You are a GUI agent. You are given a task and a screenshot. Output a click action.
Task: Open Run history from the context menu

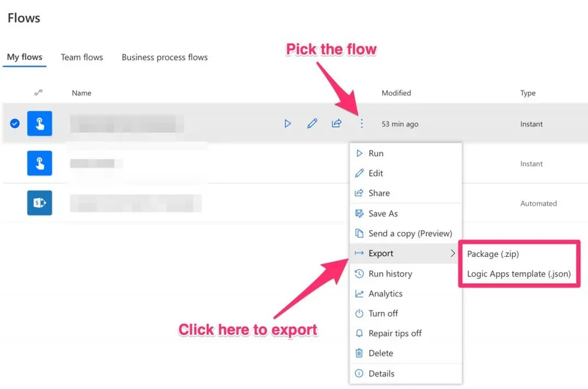(x=390, y=274)
